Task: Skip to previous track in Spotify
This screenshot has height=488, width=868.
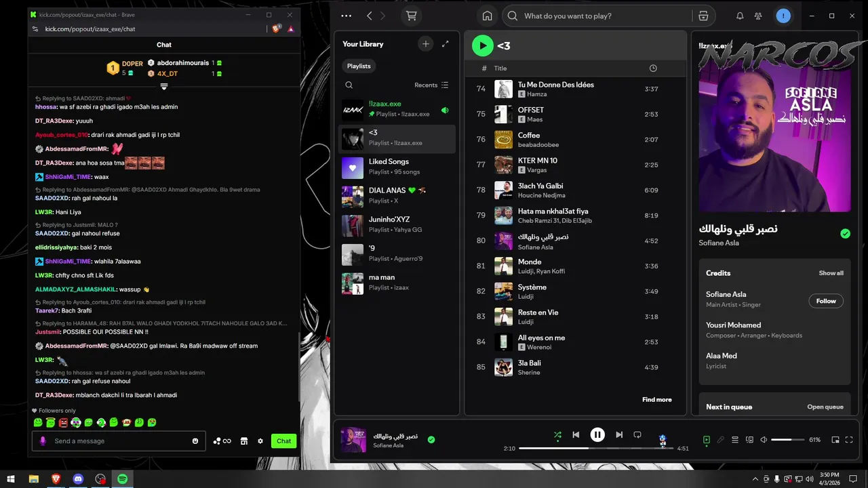Action: coord(576,435)
